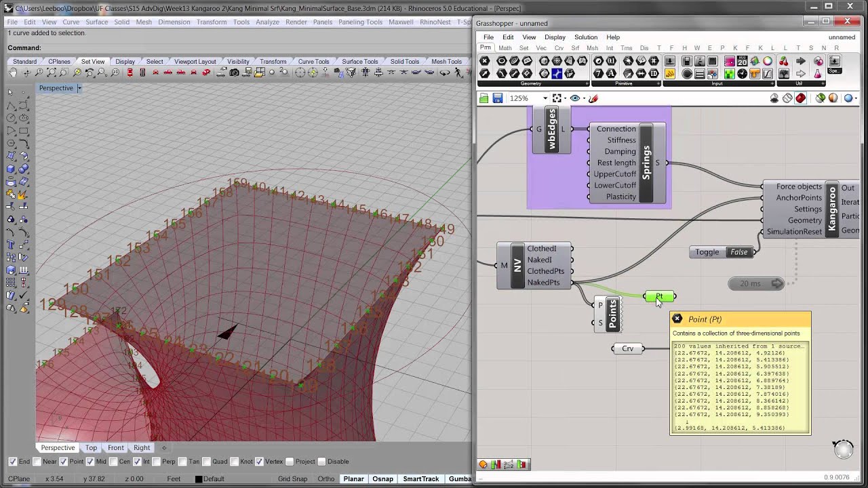Image resolution: width=868 pixels, height=488 pixels.
Task: Toggle the Vertex osnap checkbox
Action: (x=259, y=462)
